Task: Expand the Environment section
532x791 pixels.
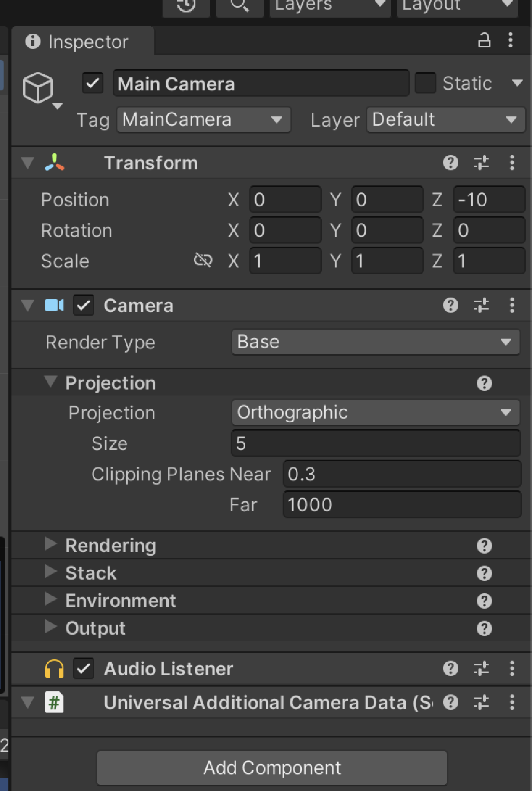Action: 50,599
